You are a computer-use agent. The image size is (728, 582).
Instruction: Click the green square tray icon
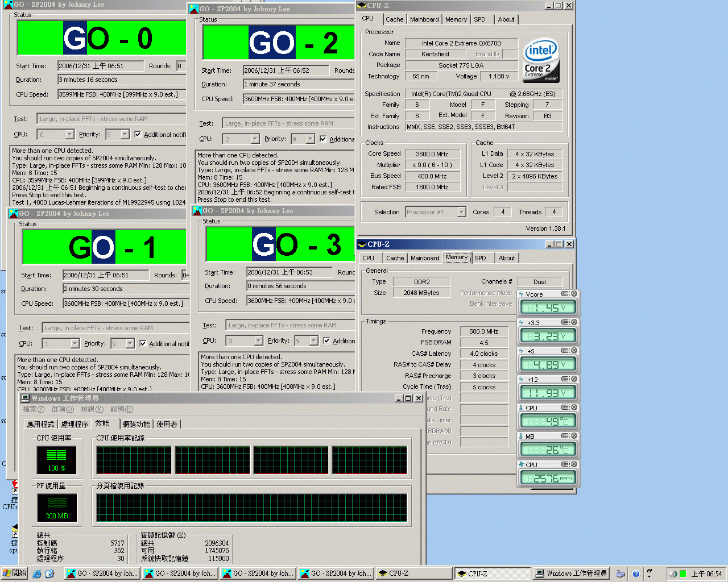[682, 574]
